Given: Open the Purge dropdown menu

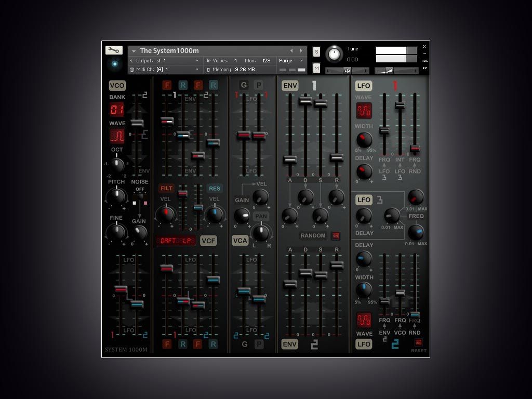Looking at the screenshot, I should point(291,60).
